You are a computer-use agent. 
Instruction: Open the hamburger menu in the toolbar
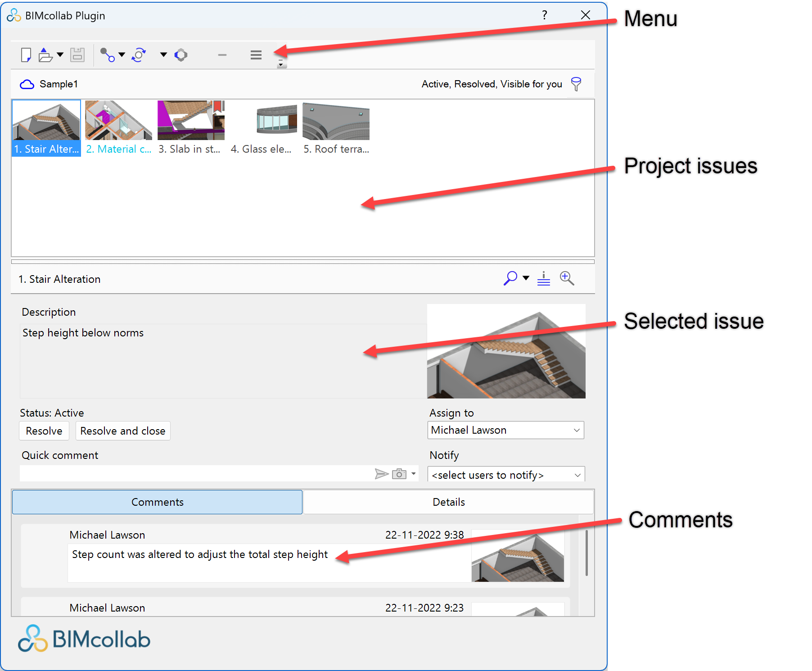point(255,54)
